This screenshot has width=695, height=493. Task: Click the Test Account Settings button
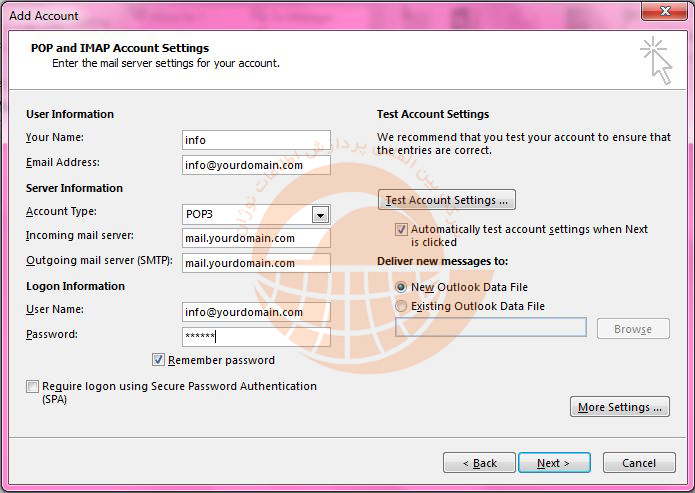tap(446, 200)
